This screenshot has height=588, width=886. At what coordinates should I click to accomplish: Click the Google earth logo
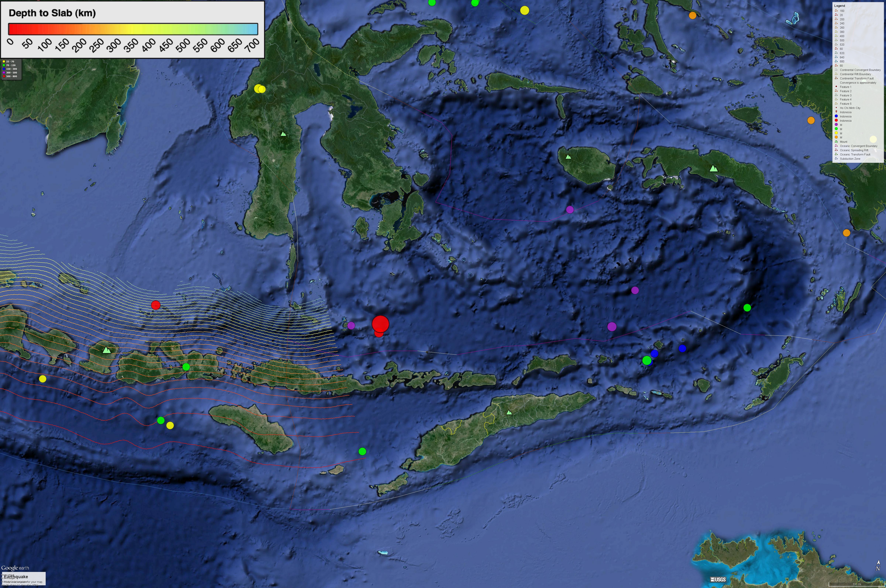coord(15,568)
